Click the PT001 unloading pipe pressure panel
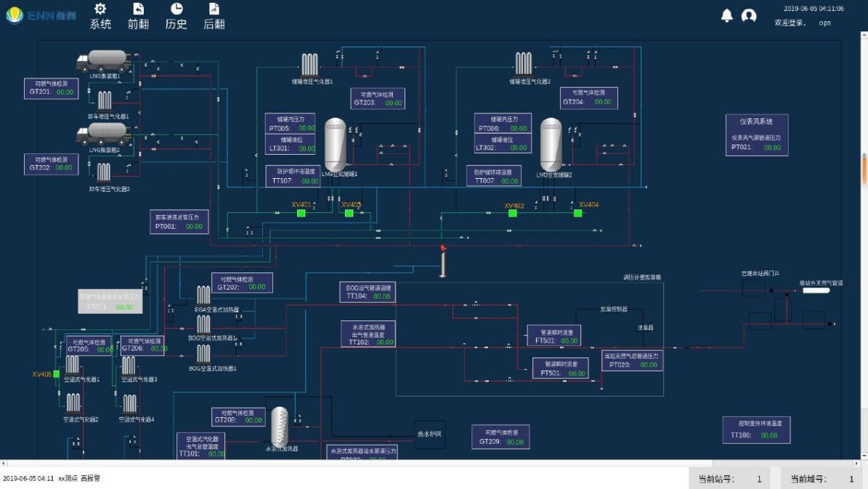 point(179,222)
